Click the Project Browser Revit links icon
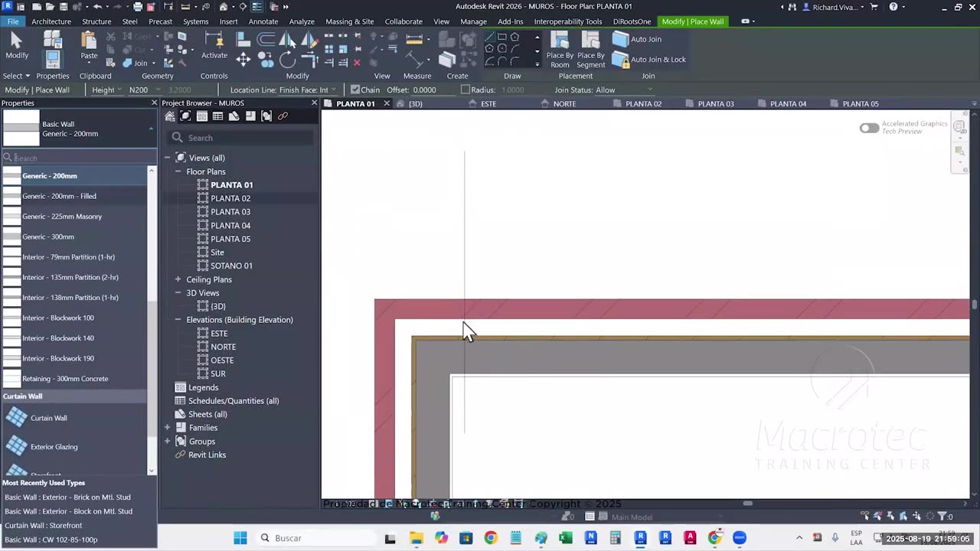Viewport: 980px width, 551px height. [x=283, y=116]
